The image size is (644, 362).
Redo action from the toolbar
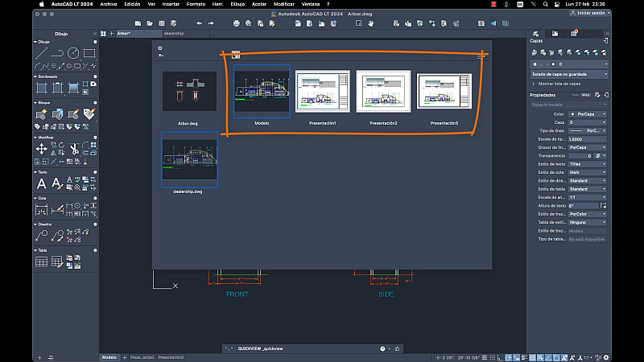coord(211,23)
